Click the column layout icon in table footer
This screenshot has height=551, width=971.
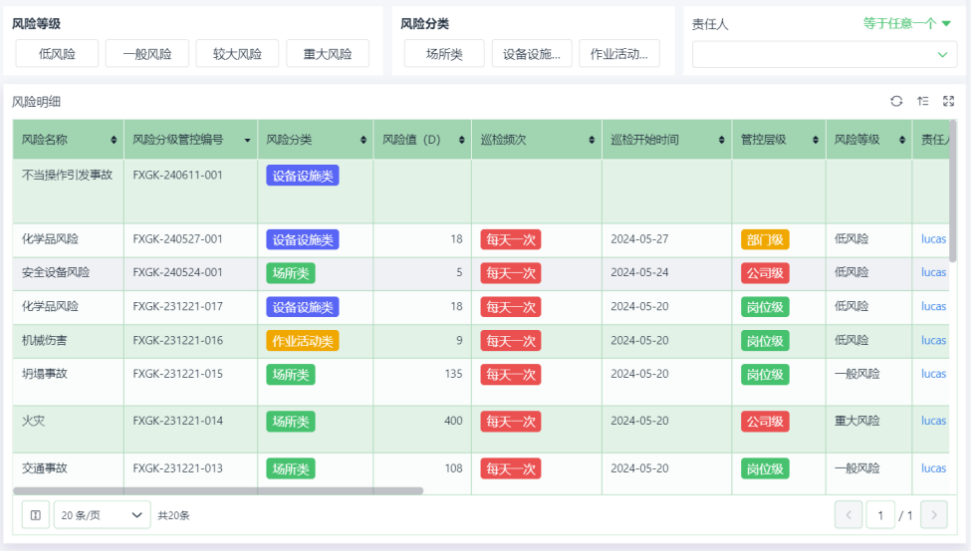click(x=35, y=515)
